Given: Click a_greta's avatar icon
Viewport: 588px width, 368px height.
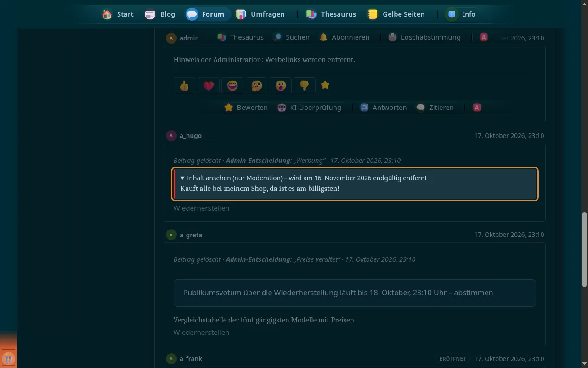Looking at the screenshot, I should pyautogui.click(x=171, y=235).
